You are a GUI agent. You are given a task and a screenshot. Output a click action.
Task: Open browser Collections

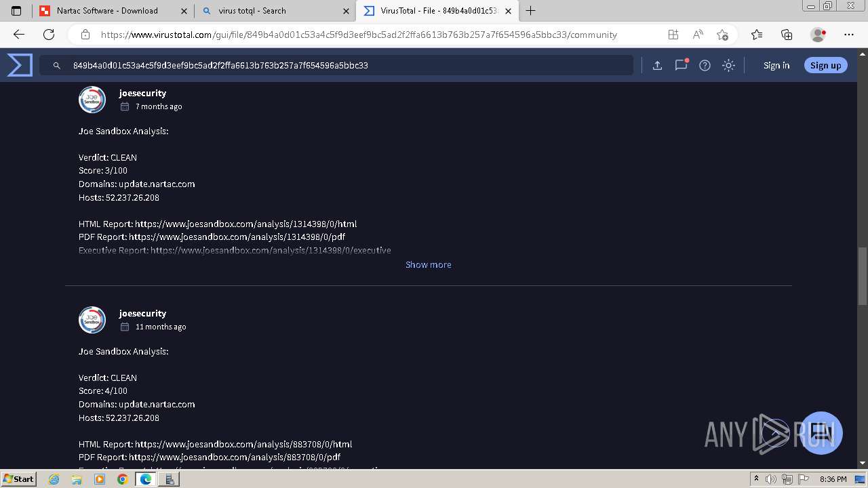(x=787, y=35)
